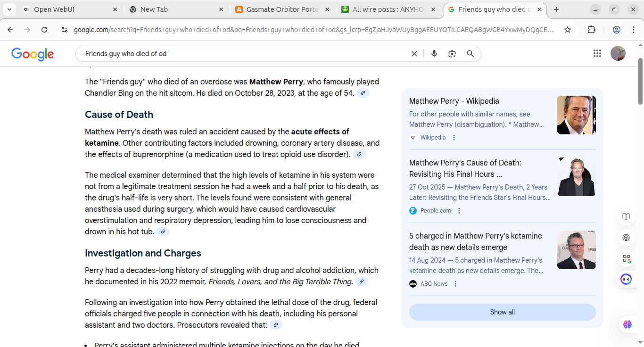Open the browser extensions puzzle icon
The width and height of the screenshot is (644, 347).
tap(591, 30)
